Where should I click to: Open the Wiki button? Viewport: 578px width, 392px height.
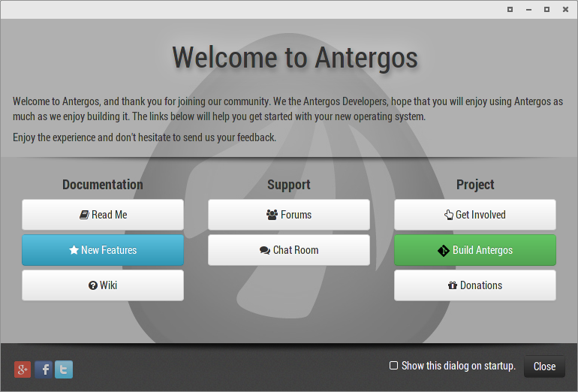tap(103, 285)
